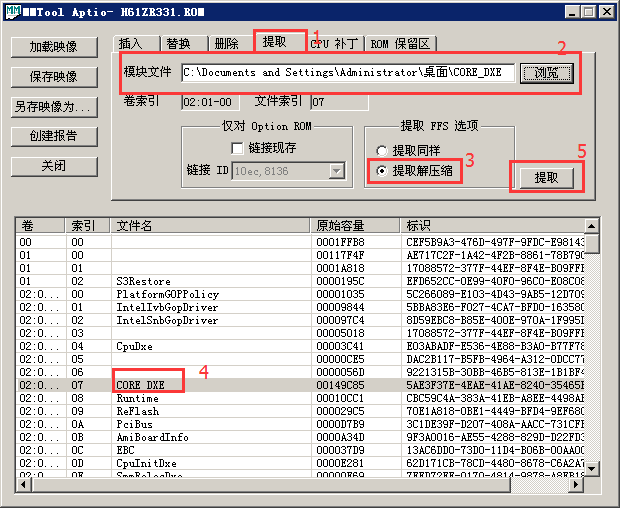Click size value 0001FFB8

tap(340, 242)
